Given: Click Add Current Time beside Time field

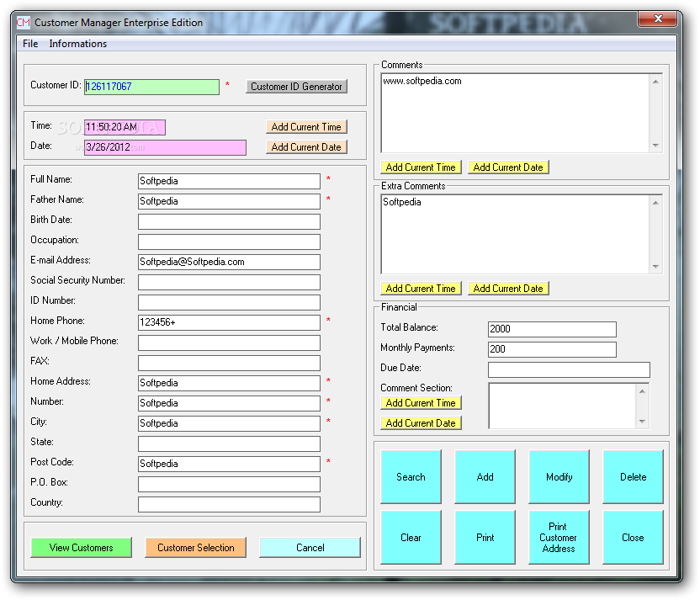Looking at the screenshot, I should [x=306, y=127].
